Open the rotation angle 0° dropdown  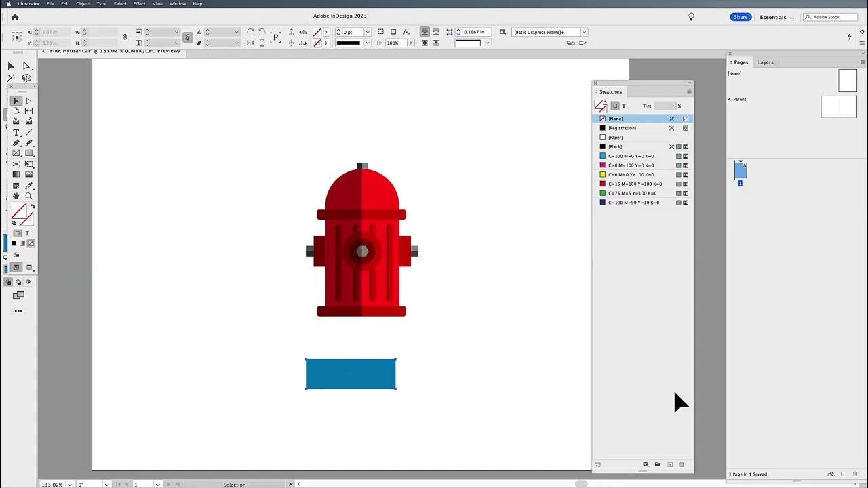coord(106,485)
